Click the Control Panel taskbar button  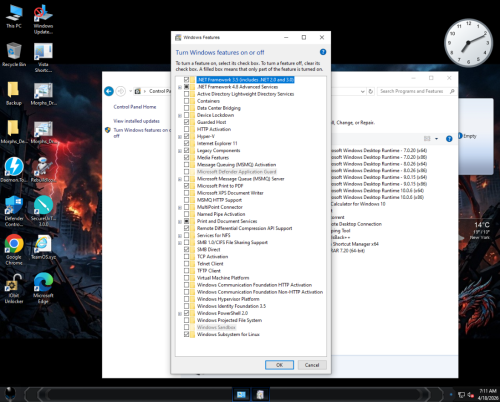point(241,395)
